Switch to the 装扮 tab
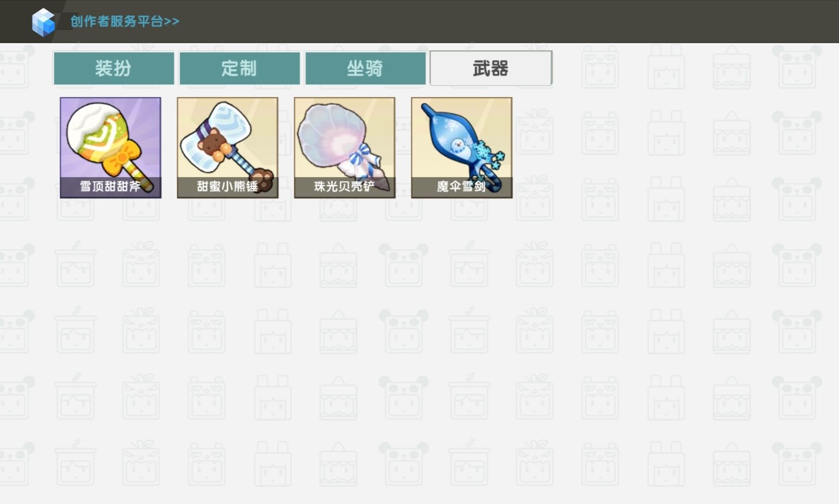The image size is (839, 504). [114, 68]
